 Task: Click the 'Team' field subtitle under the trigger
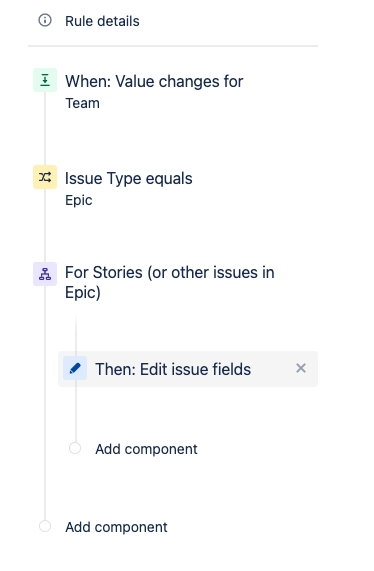[x=82, y=103]
